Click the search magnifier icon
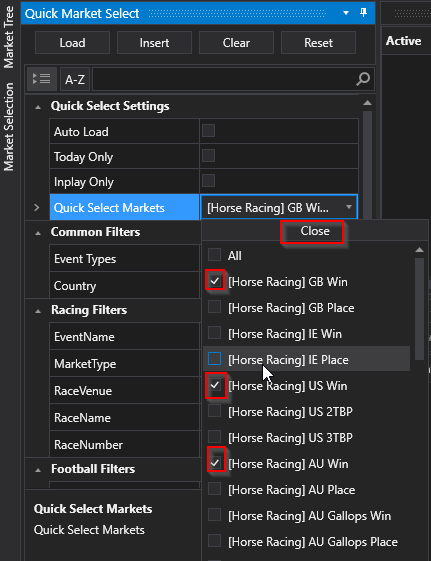Screen dimensions: 431x561 click(363, 79)
